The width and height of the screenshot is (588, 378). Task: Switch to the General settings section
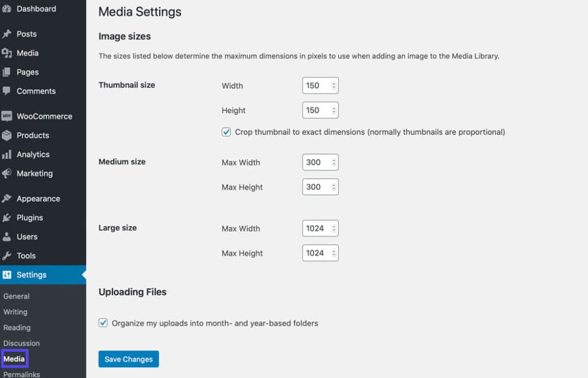click(x=16, y=296)
